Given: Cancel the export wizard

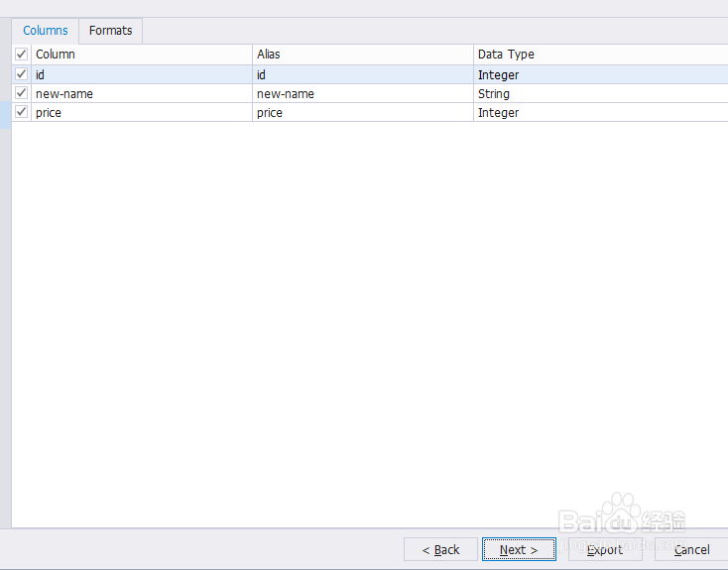Looking at the screenshot, I should 691,549.
